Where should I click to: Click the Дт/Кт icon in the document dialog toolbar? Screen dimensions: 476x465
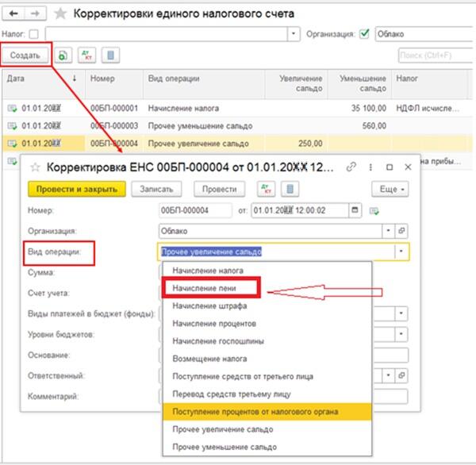click(263, 189)
